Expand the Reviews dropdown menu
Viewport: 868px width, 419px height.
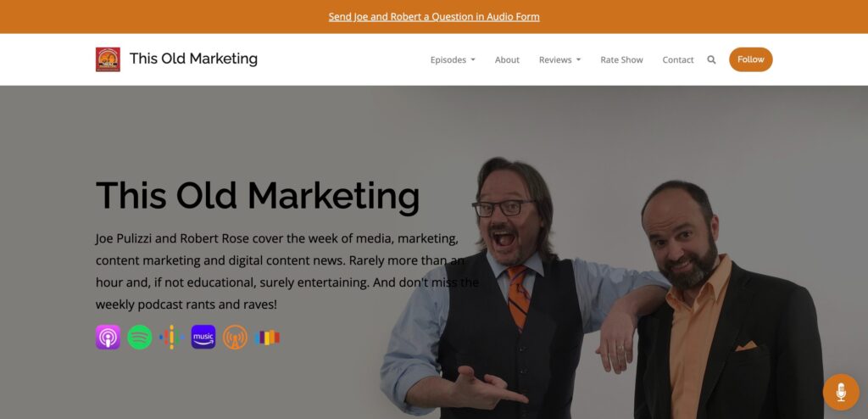point(559,60)
